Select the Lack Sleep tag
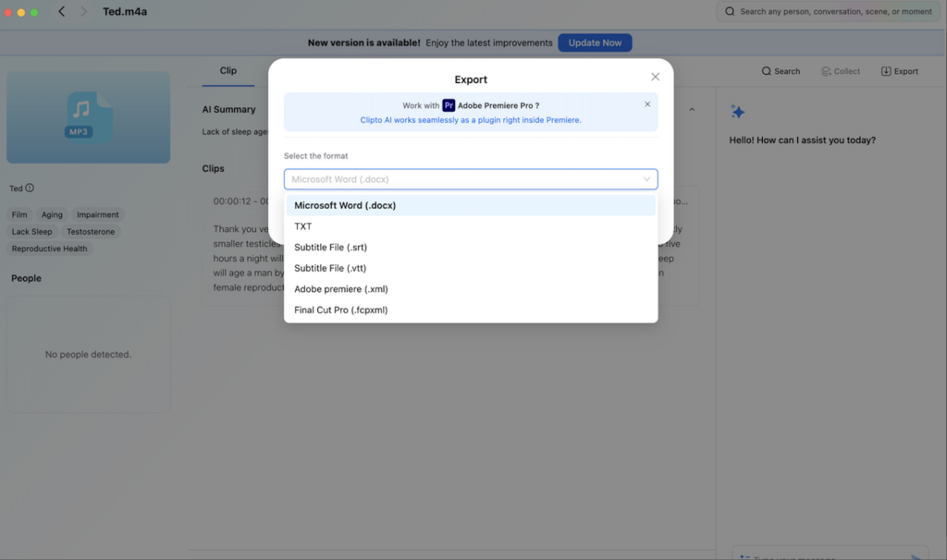 pos(32,232)
